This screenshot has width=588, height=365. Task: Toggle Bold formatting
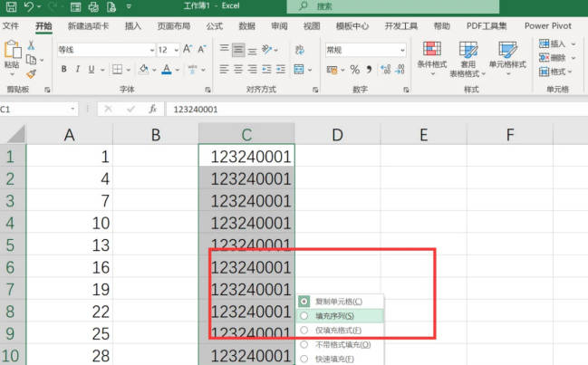pos(64,70)
